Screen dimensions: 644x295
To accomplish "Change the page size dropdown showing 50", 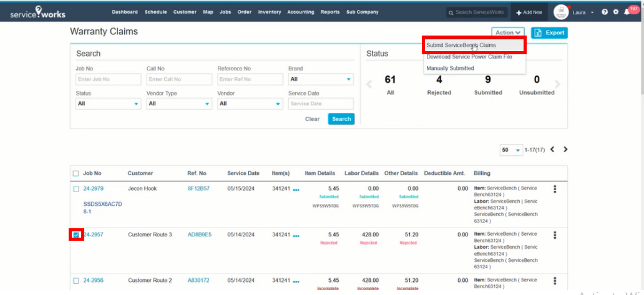I will [510, 150].
